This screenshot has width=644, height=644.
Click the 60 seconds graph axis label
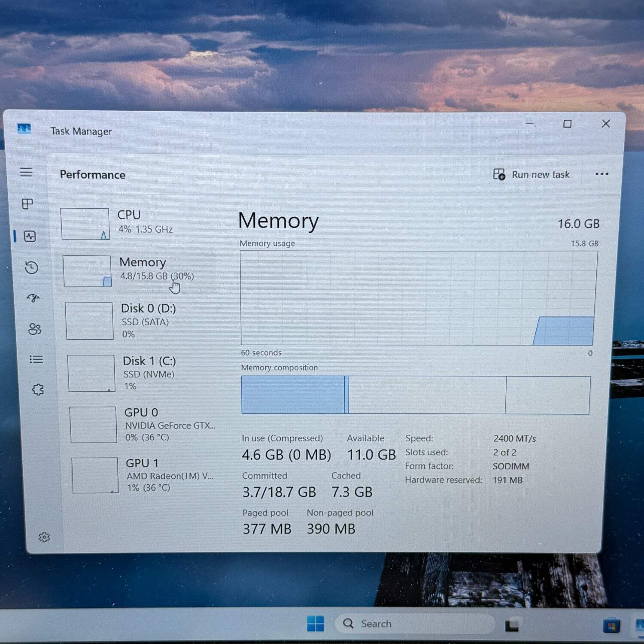[261, 353]
